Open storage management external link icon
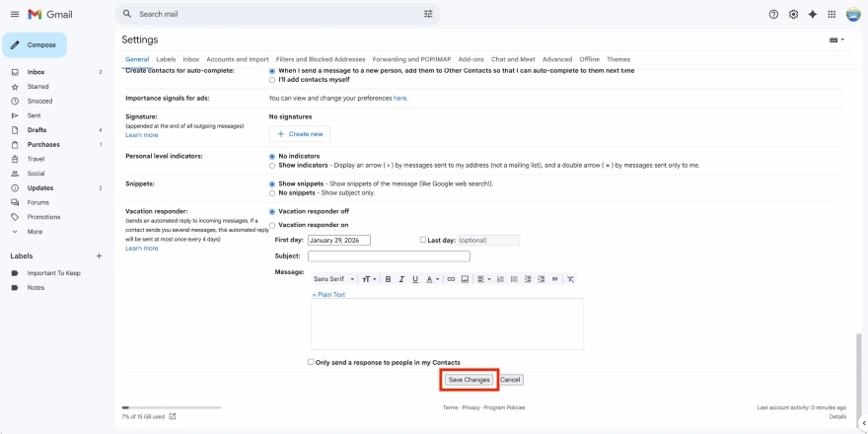868x434 pixels. (173, 416)
